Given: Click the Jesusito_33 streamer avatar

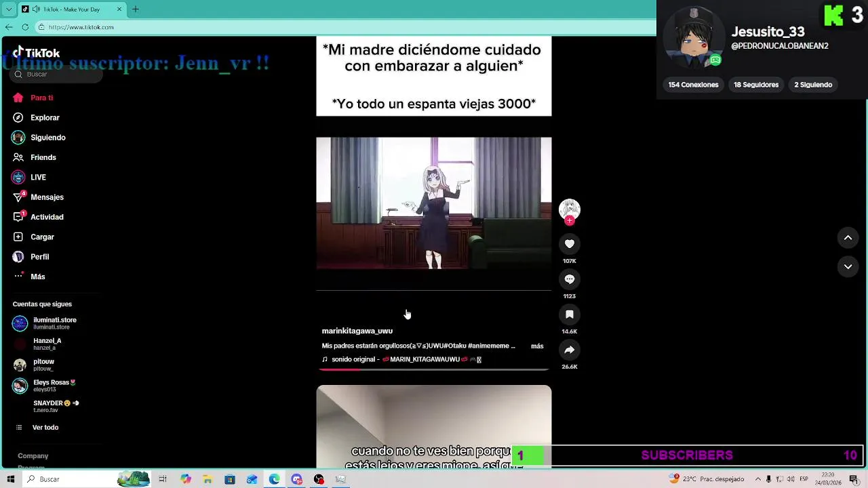Looking at the screenshot, I should click(693, 39).
